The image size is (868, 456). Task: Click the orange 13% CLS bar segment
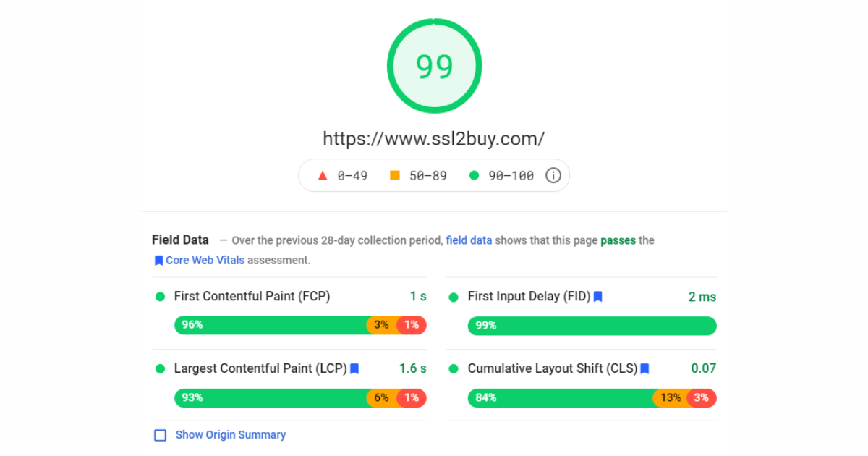(x=670, y=397)
